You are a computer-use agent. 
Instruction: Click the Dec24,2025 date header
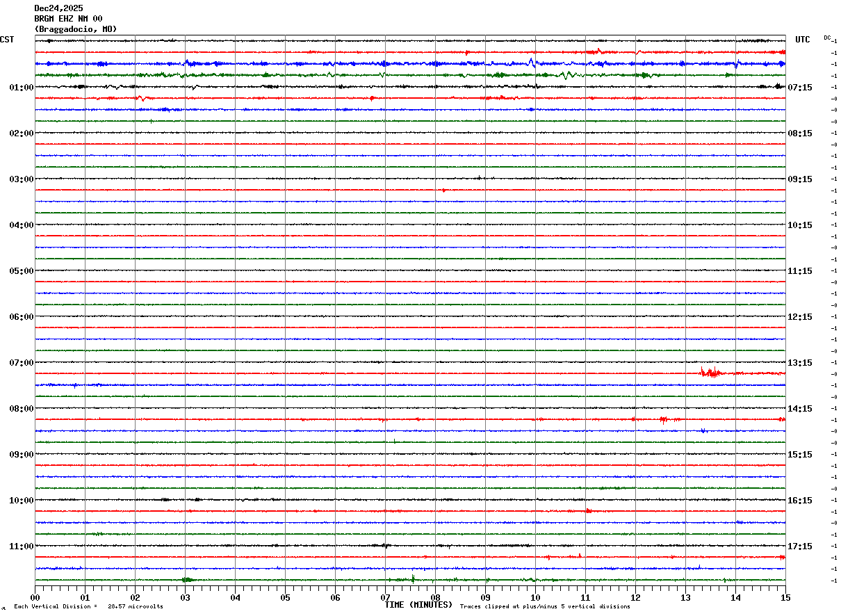58,8
